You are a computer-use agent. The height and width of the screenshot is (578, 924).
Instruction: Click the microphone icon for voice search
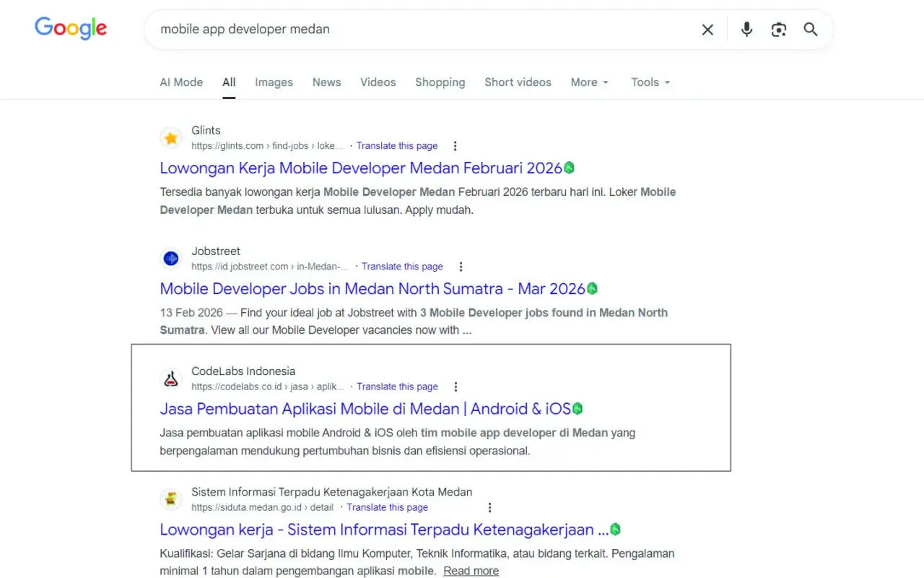coord(746,30)
